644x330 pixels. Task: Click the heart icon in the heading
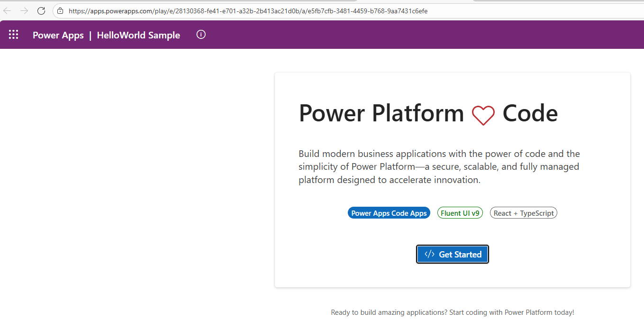pos(483,115)
